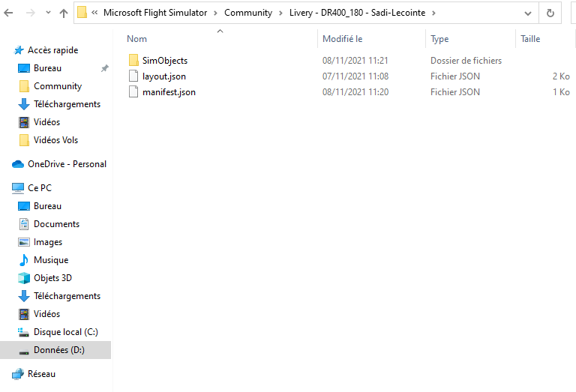Click the Ce PC computer icon
576x392 pixels.
point(18,188)
